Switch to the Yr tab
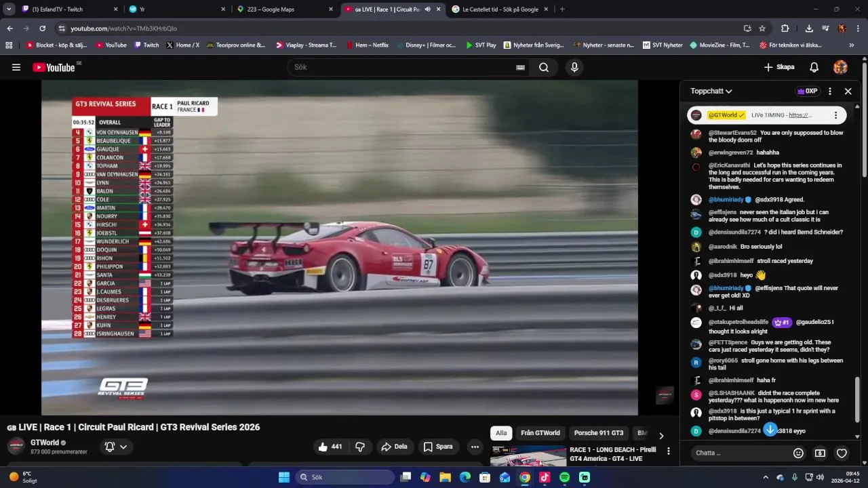This screenshot has height=488, width=868. point(178,9)
